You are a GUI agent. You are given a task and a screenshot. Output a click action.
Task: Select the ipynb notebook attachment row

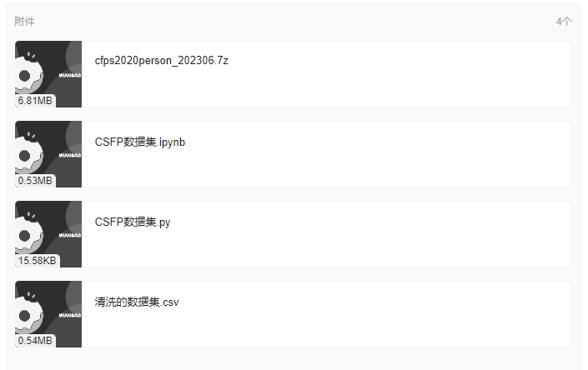pos(294,154)
